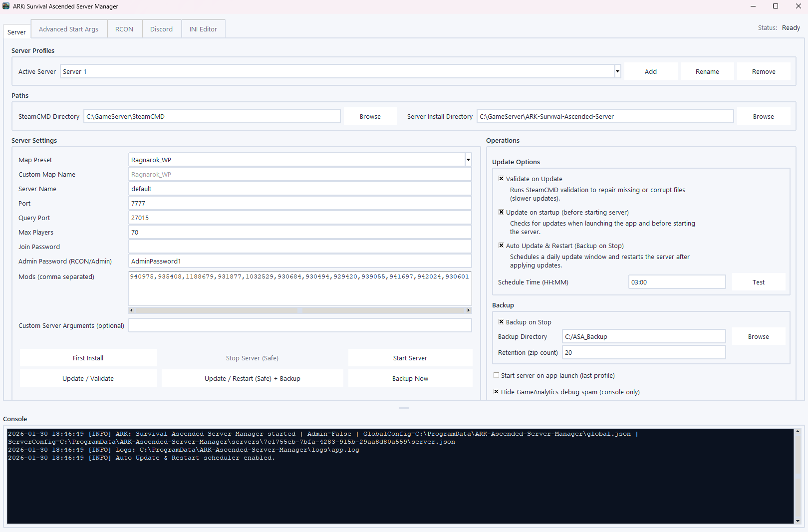This screenshot has width=808, height=532.
Task: Click the Mods scrollbar right arrow
Action: pos(469,310)
